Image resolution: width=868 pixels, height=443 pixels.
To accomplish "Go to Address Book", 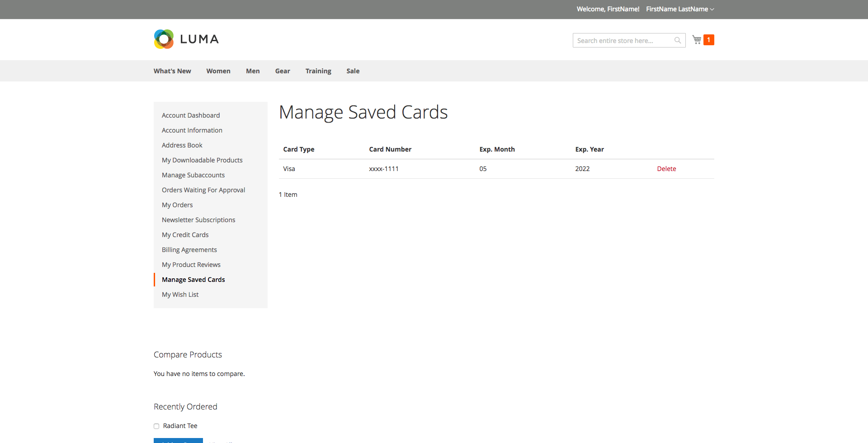I will coord(182,145).
